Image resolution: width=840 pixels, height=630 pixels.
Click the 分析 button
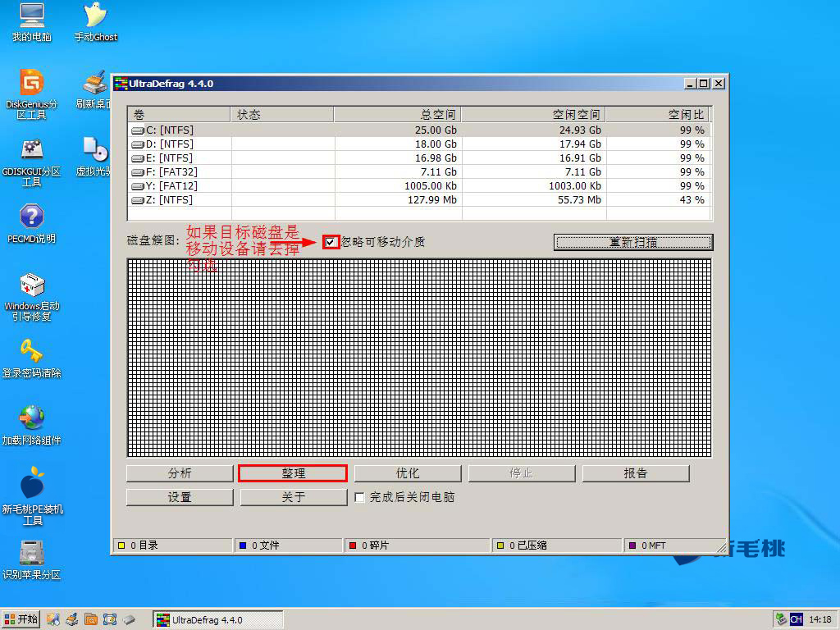click(x=180, y=473)
